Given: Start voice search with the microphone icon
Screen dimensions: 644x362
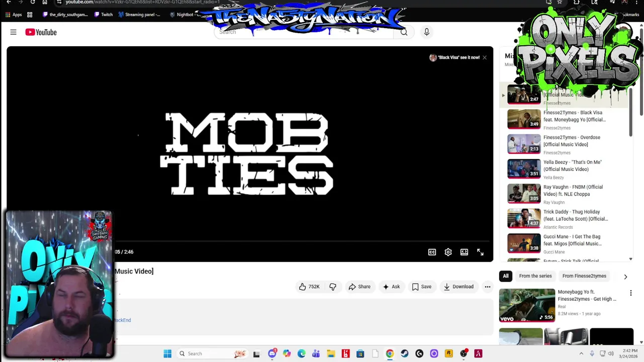Looking at the screenshot, I should pos(426,32).
